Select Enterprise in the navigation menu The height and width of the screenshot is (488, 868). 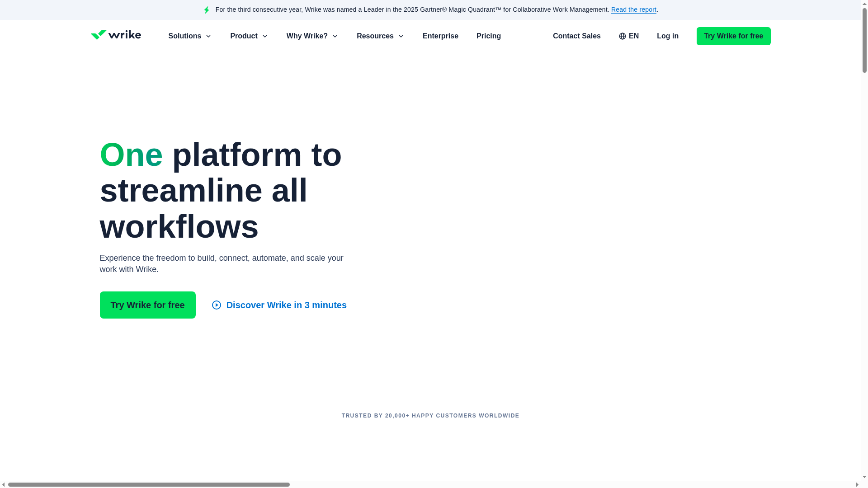click(440, 36)
